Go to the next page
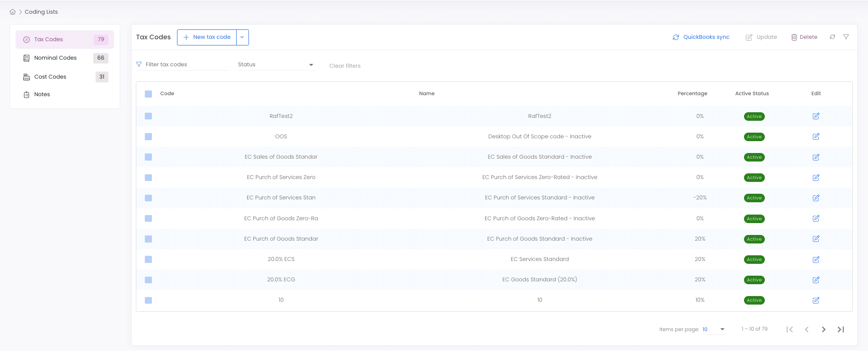The height and width of the screenshot is (351, 868). (824, 329)
